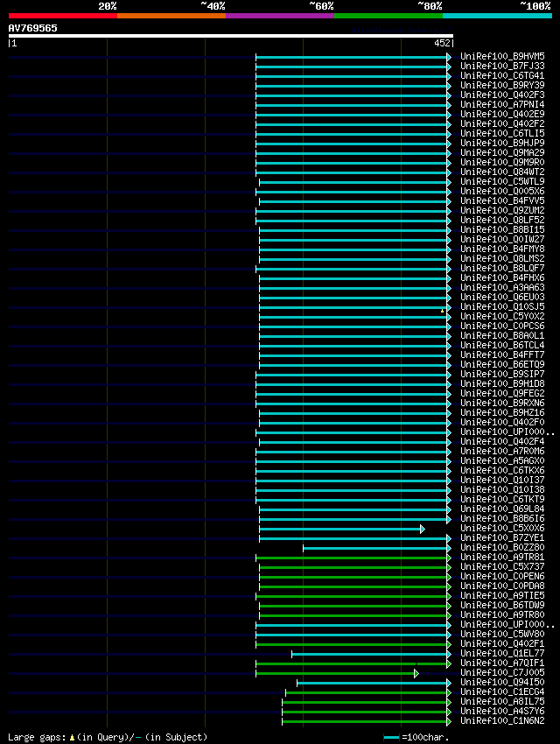560x744 pixels.
Task: Click the query end position label 452
Action: (x=442, y=43)
